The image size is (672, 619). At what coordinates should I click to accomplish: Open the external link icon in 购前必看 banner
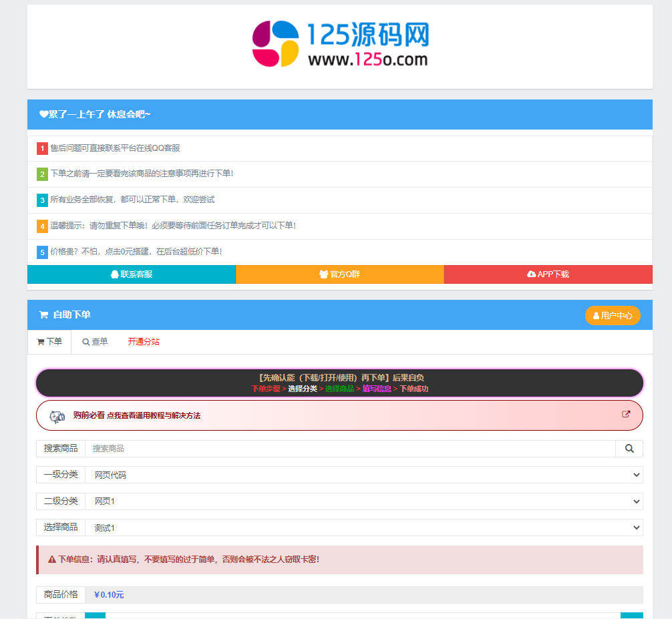point(626,414)
